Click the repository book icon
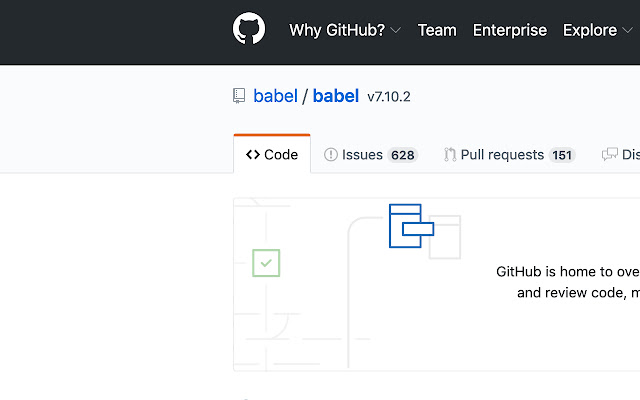 [x=239, y=96]
